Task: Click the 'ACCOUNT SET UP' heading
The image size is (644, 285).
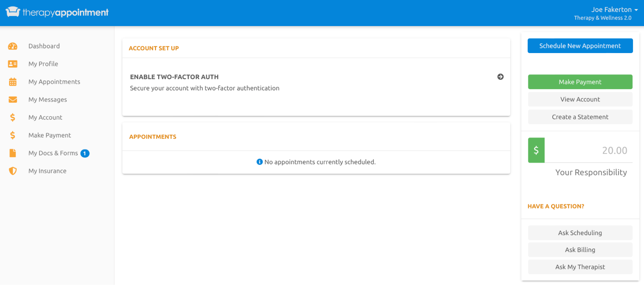Action: 154,48
